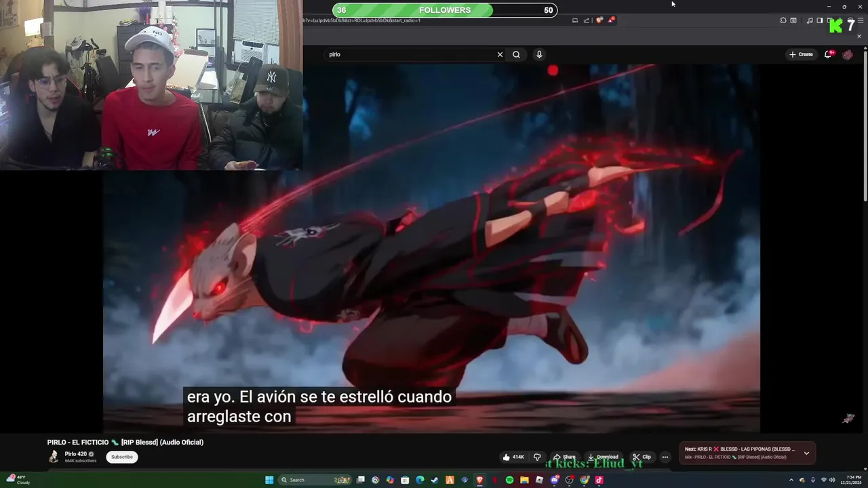
Task: Open the Windows Start menu
Action: (x=269, y=480)
